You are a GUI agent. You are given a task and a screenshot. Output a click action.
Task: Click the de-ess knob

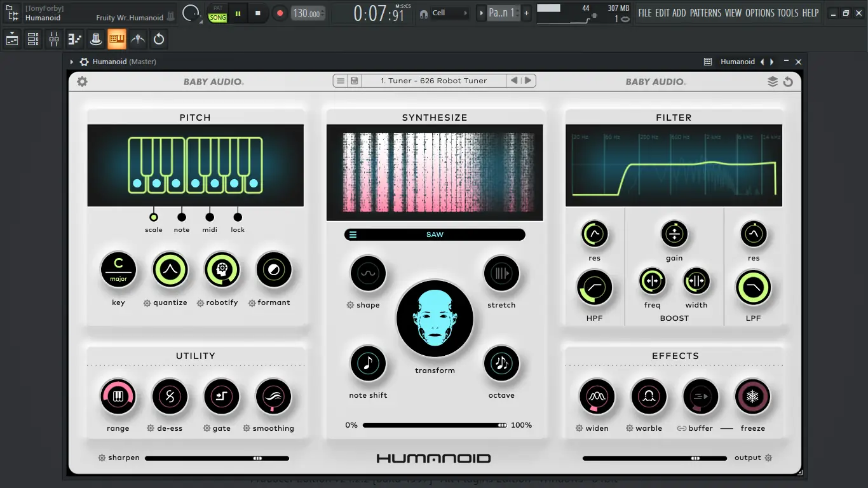pos(170,397)
